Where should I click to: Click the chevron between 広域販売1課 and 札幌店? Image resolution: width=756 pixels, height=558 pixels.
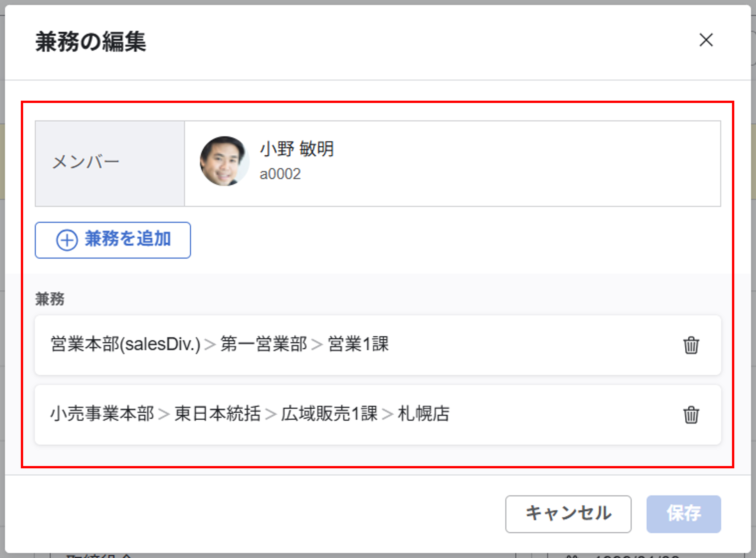pos(388,415)
